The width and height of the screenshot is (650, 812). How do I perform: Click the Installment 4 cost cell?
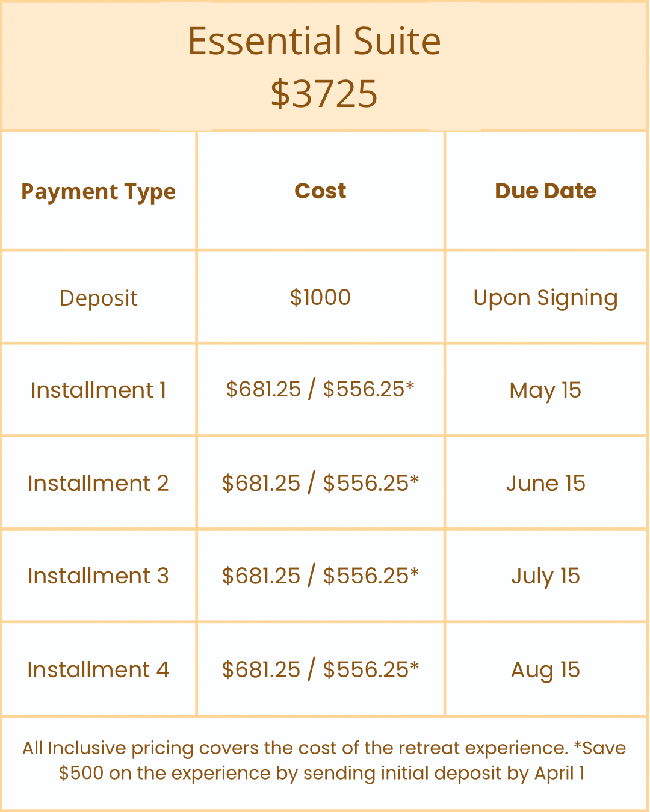coord(320,669)
